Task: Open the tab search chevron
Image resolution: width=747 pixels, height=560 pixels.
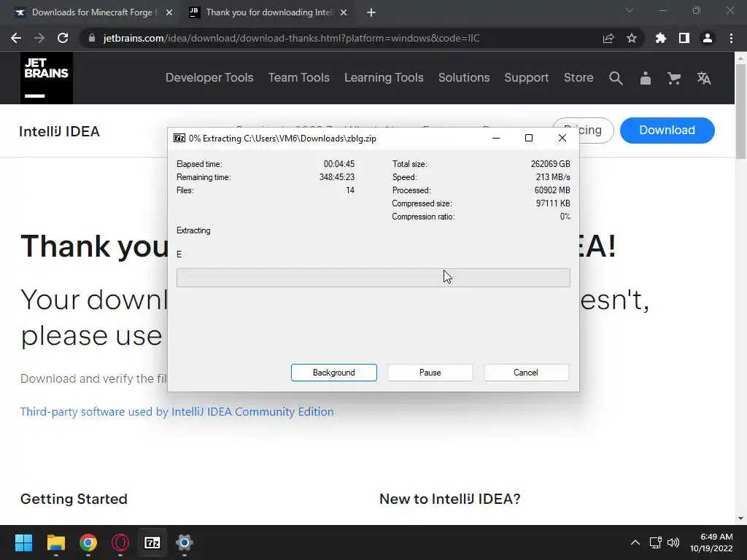Action: click(630, 10)
